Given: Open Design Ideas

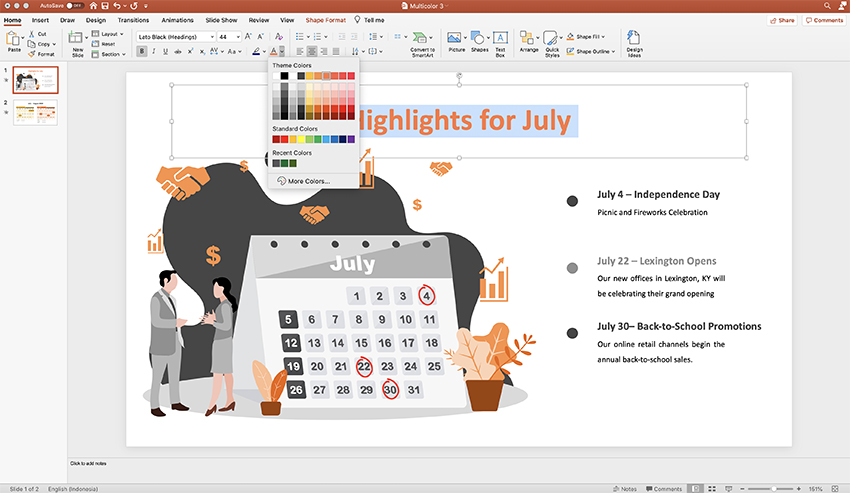Looking at the screenshot, I should 633,37.
